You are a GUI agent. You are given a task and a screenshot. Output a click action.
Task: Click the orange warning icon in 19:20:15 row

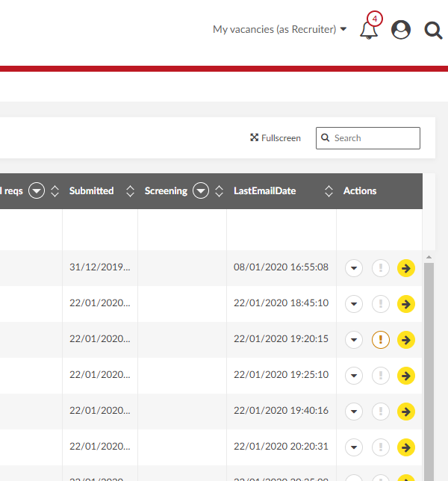pyautogui.click(x=381, y=340)
